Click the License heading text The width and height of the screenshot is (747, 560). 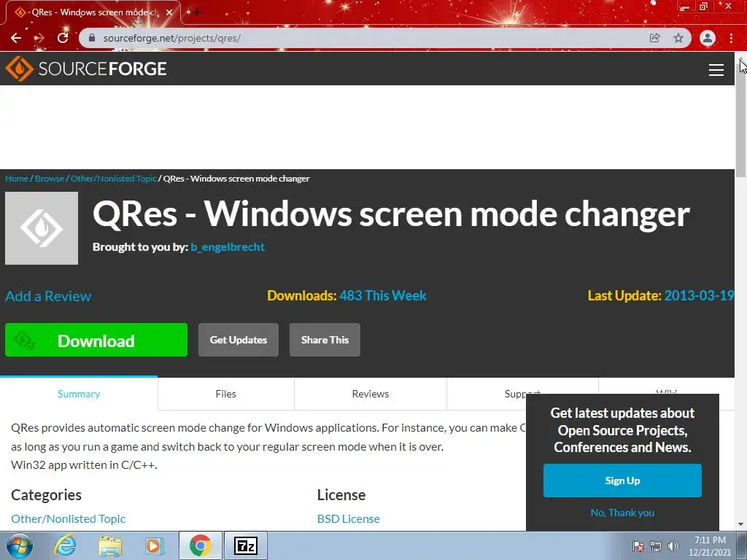(341, 495)
